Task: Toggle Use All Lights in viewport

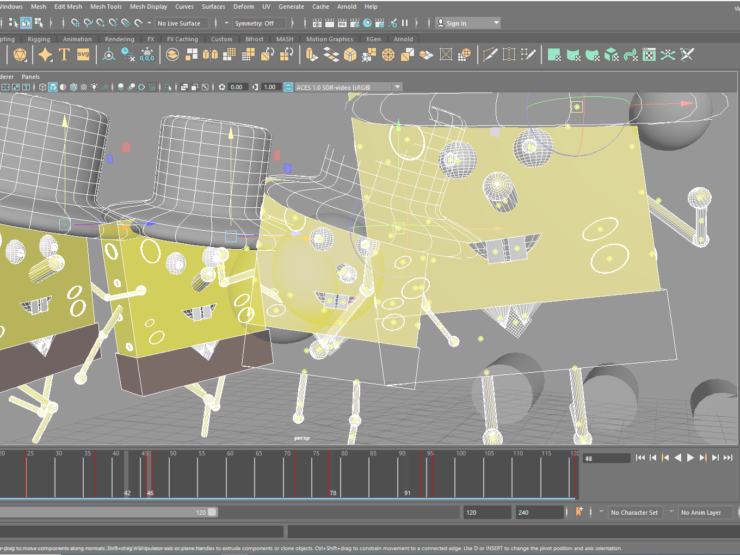Action: pos(94,87)
